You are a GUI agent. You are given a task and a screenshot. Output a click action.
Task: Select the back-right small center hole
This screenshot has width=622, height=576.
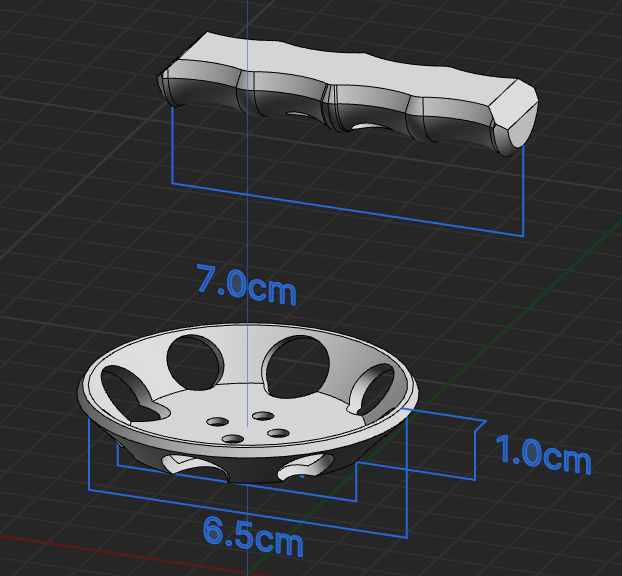coord(263,416)
